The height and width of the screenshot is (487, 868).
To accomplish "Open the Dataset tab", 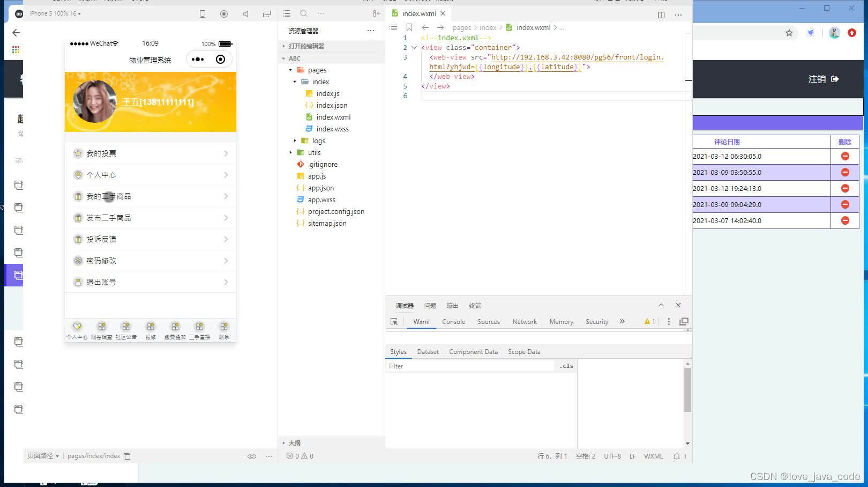I will 428,352.
